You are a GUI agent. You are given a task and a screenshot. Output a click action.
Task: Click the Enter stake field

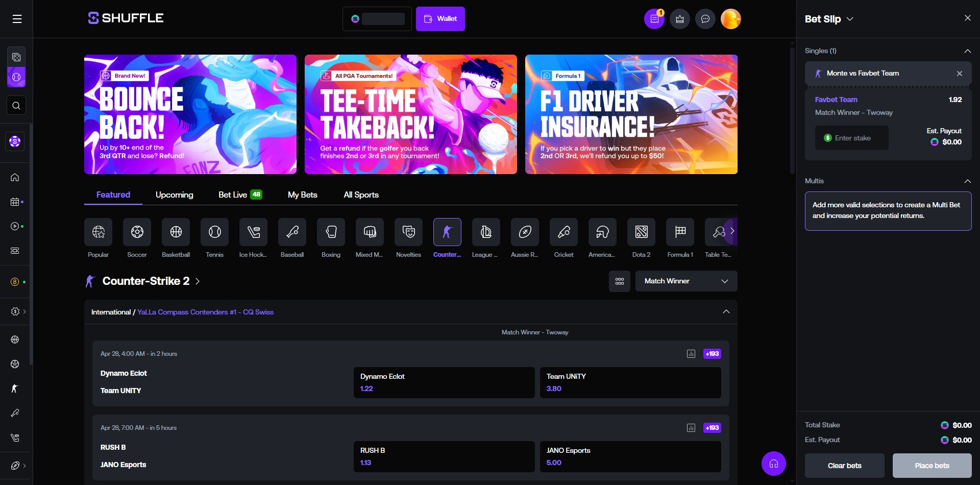click(852, 138)
